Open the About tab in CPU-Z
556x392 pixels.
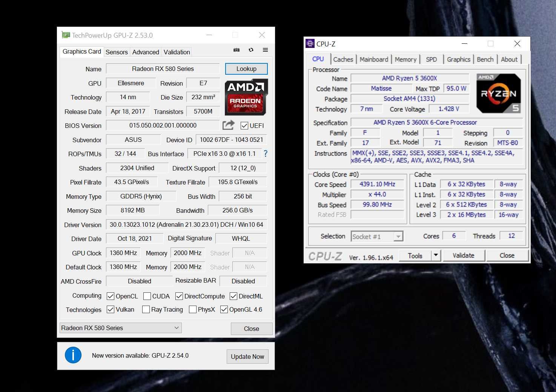click(x=509, y=59)
